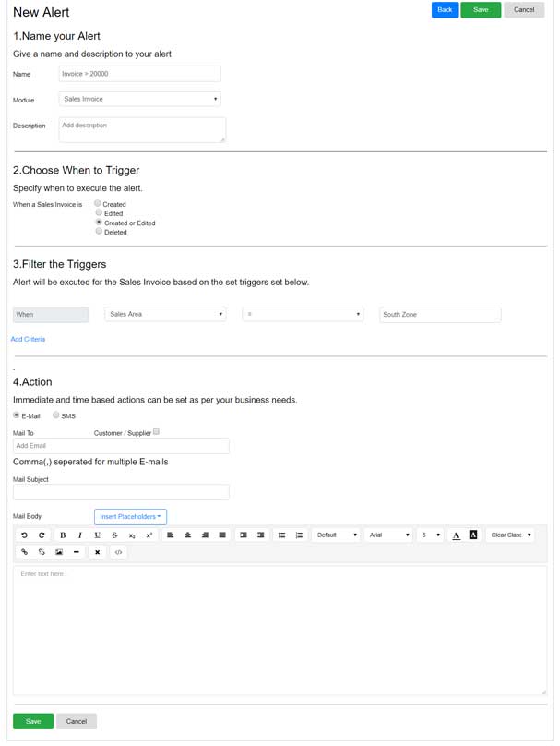560x746 pixels.
Task: Check the Customer / Supplier checkbox
Action: (157, 431)
